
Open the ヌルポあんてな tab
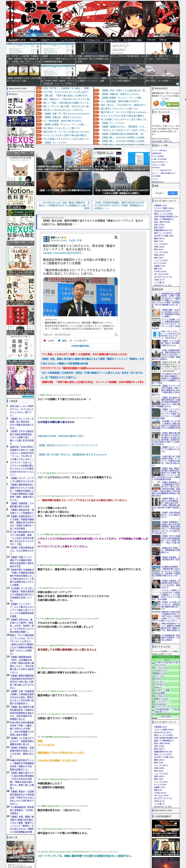point(111,40)
